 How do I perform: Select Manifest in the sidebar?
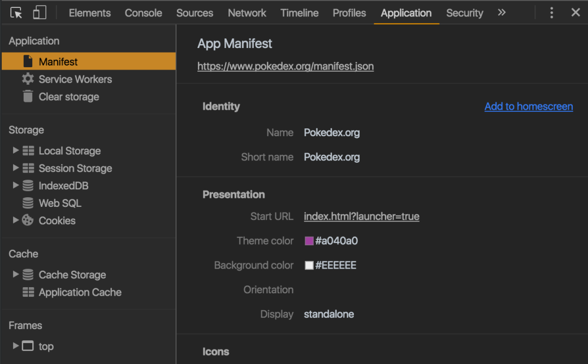[89, 61]
